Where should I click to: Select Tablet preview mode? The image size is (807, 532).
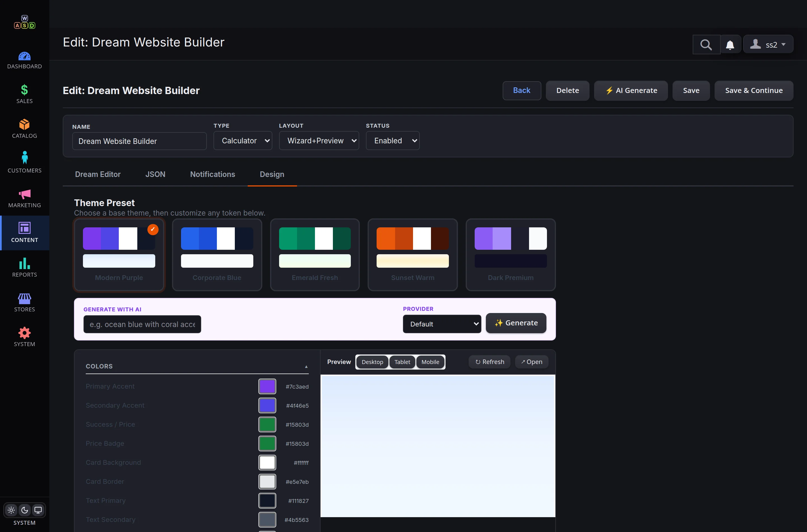click(402, 362)
